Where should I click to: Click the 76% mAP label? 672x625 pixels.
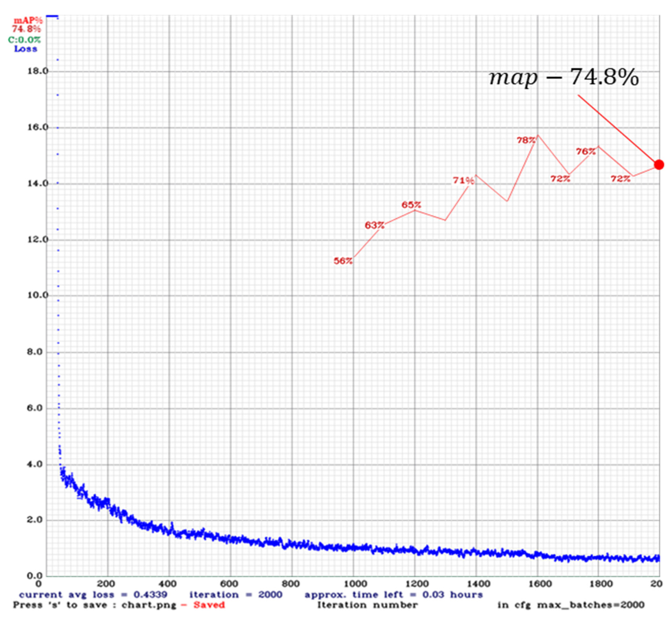[585, 152]
